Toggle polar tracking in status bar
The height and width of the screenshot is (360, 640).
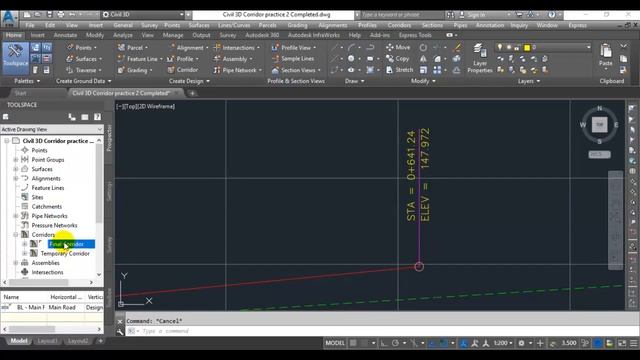(x=395, y=343)
